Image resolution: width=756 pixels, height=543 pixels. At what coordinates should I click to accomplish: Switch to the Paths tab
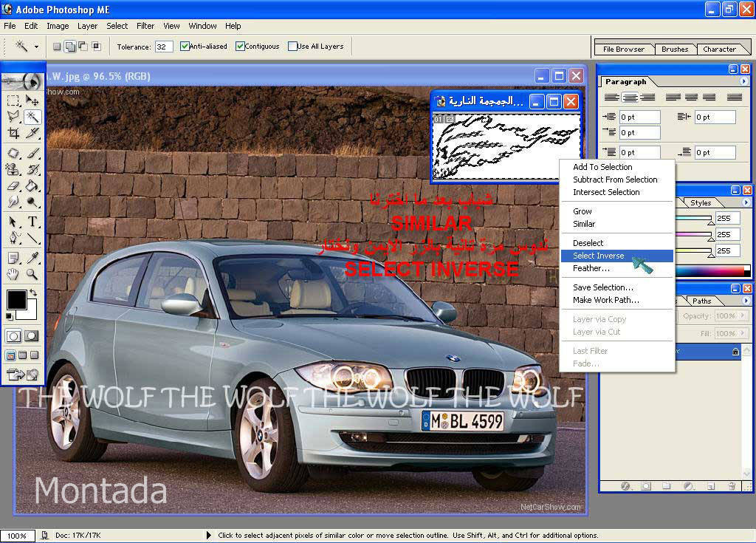pyautogui.click(x=701, y=301)
